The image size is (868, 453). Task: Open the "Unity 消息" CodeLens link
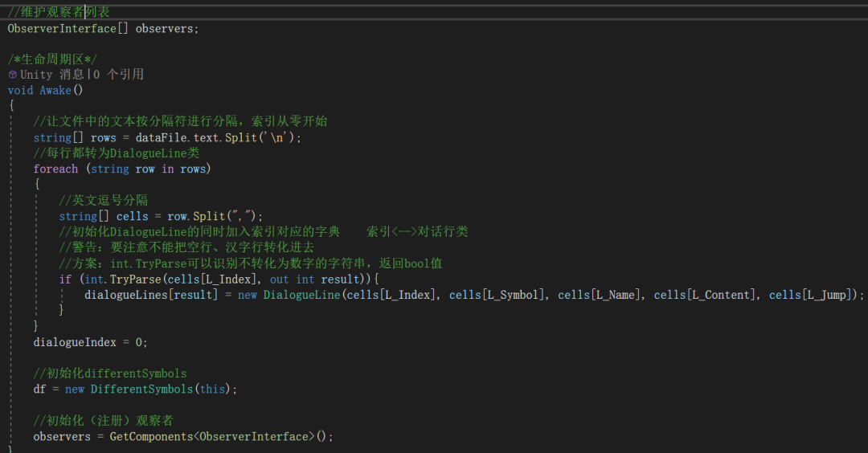click(52, 75)
